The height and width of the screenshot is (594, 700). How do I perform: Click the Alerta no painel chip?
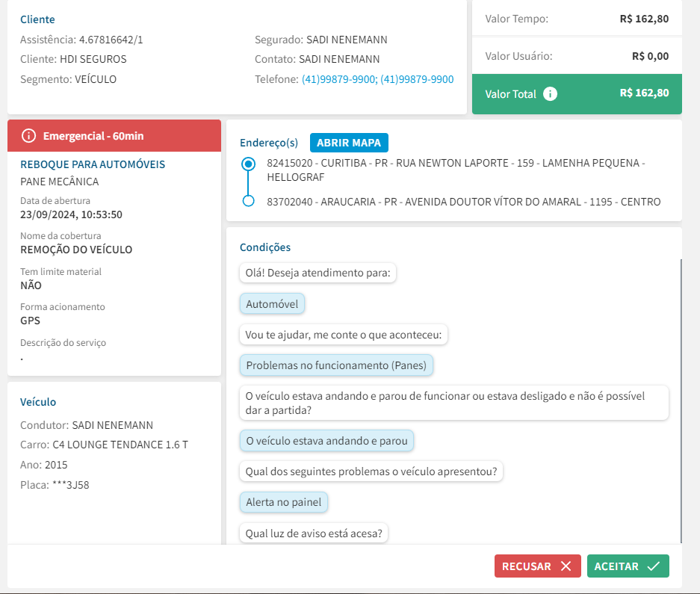(283, 502)
